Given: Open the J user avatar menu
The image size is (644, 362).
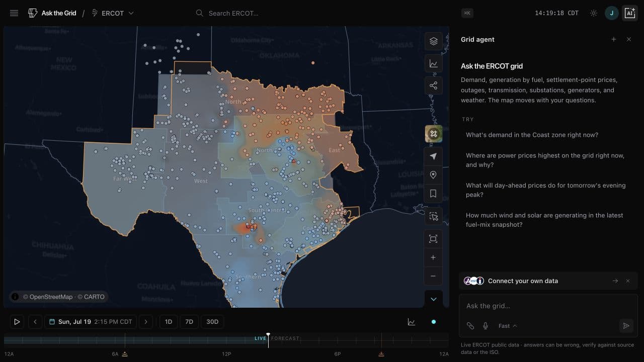Looking at the screenshot, I should (611, 13).
